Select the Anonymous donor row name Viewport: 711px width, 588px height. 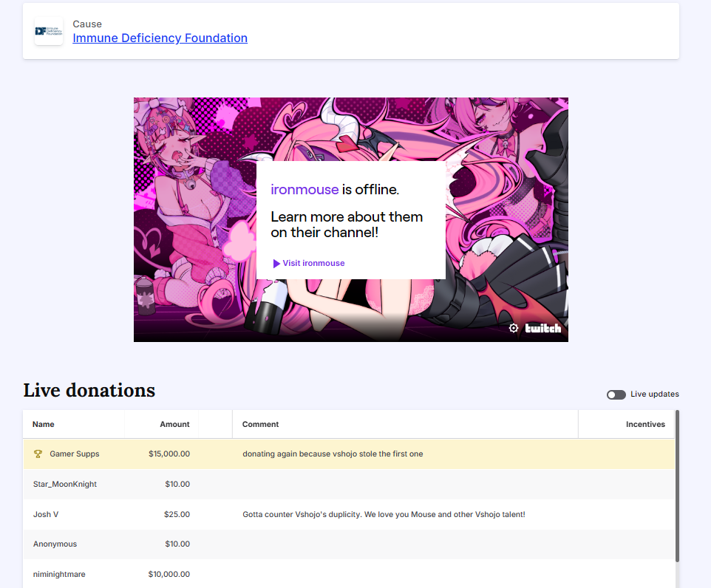pos(55,544)
